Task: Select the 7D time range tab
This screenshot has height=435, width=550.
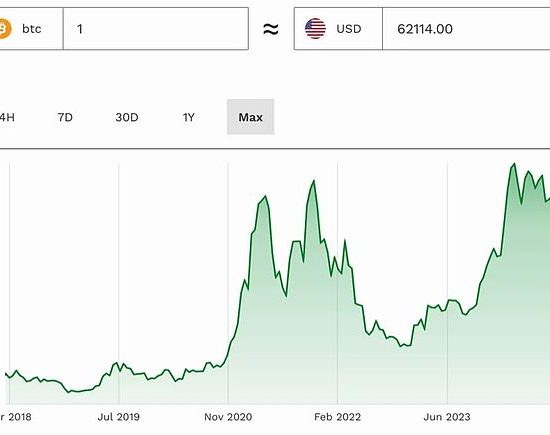Action: (65, 117)
